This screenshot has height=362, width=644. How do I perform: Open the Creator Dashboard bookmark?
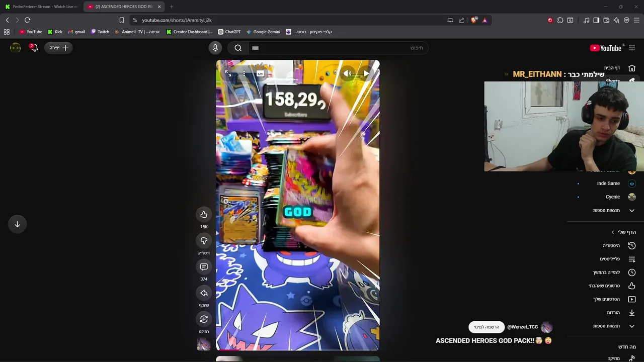click(189, 32)
